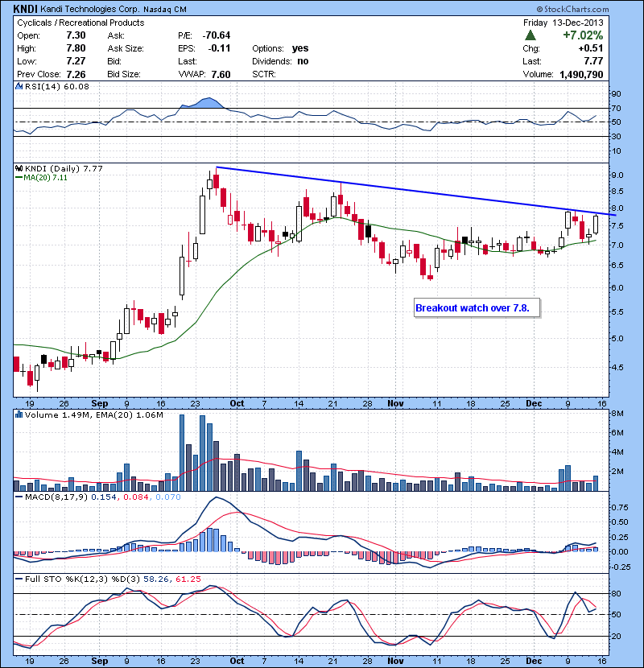Click the VWAP value 7.60
The image size is (644, 668).
coord(221,74)
